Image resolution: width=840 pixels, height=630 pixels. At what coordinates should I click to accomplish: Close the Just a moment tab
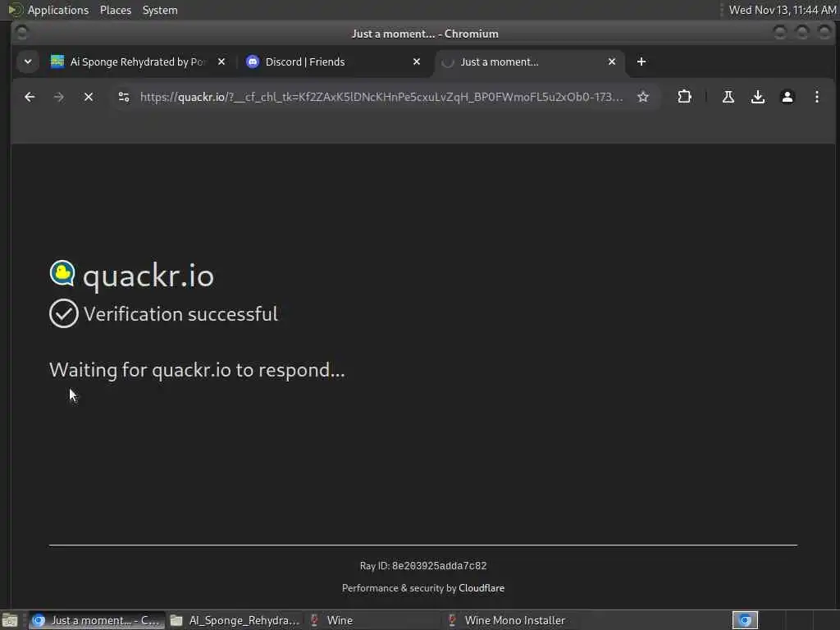coord(612,62)
